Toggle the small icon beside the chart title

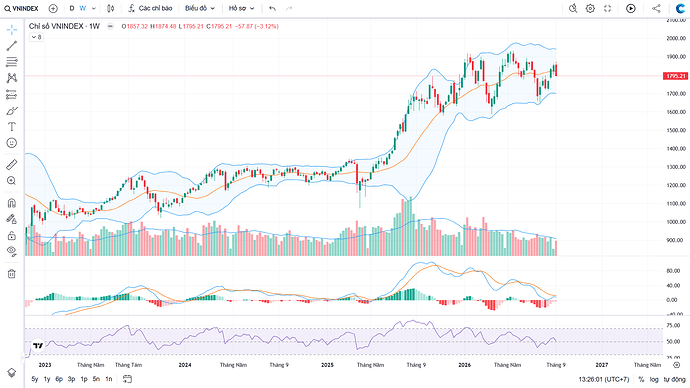coord(110,26)
